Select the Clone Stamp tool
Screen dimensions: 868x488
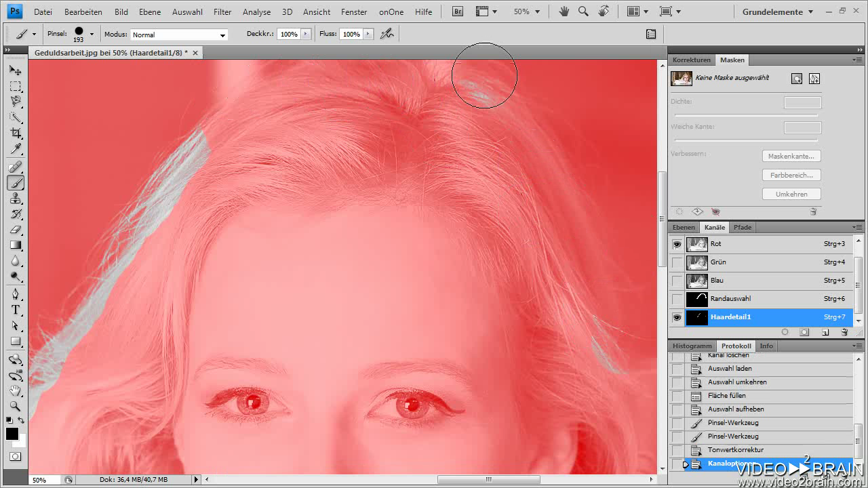point(16,199)
